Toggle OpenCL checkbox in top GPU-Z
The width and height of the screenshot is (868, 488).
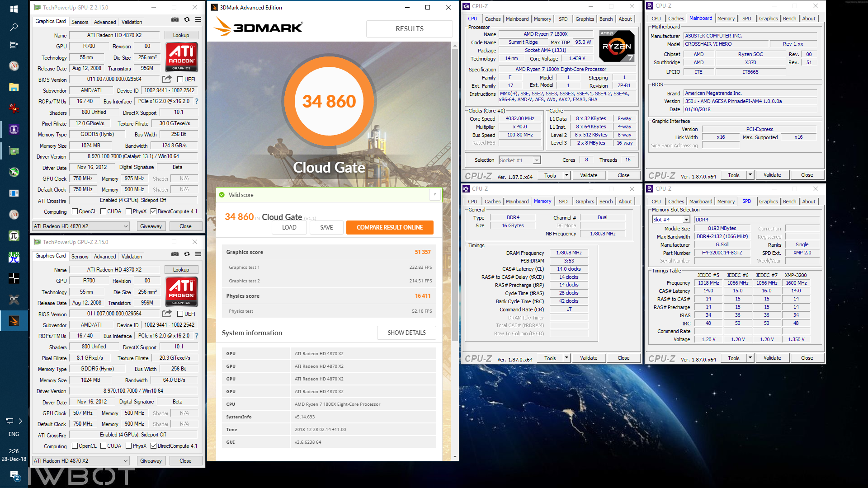75,211
